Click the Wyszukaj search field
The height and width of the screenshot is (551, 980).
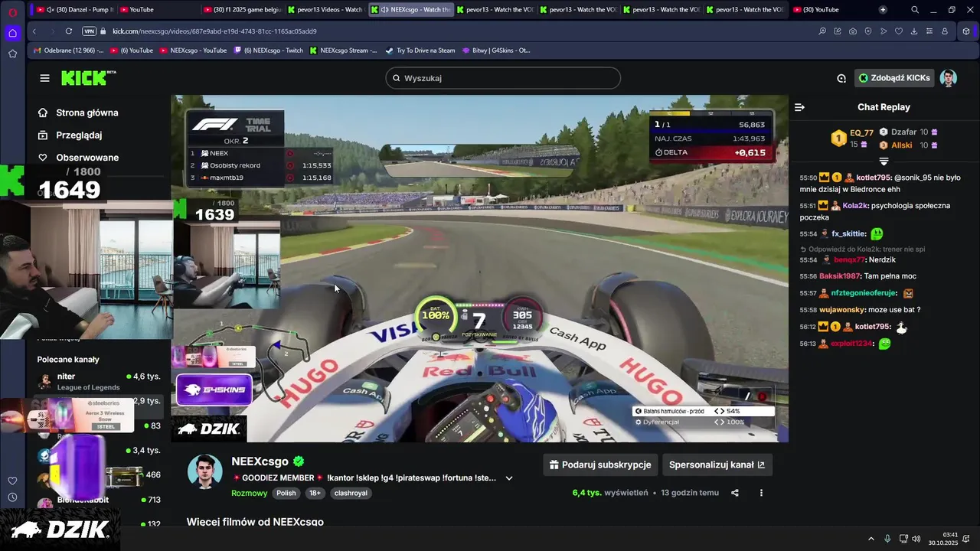(x=503, y=78)
